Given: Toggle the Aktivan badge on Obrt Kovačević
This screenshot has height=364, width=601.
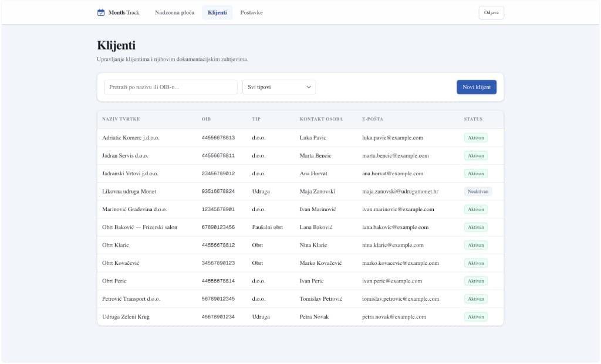Looking at the screenshot, I should 475,263.
